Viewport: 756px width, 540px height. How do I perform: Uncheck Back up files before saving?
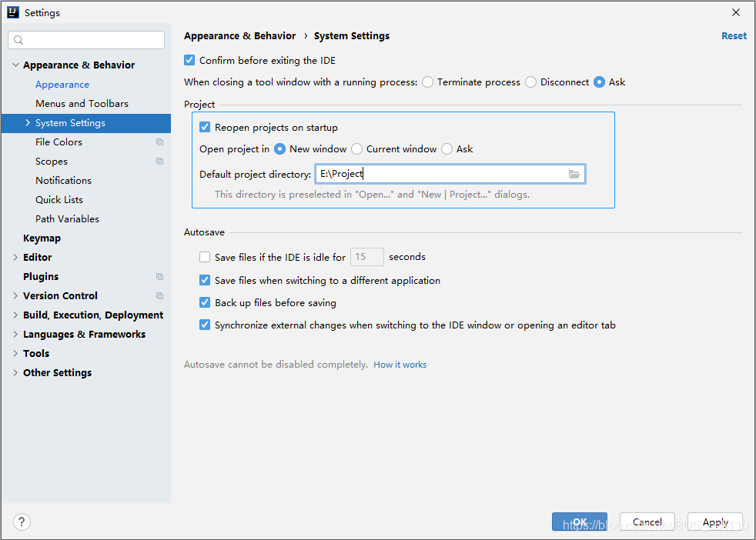coord(205,302)
